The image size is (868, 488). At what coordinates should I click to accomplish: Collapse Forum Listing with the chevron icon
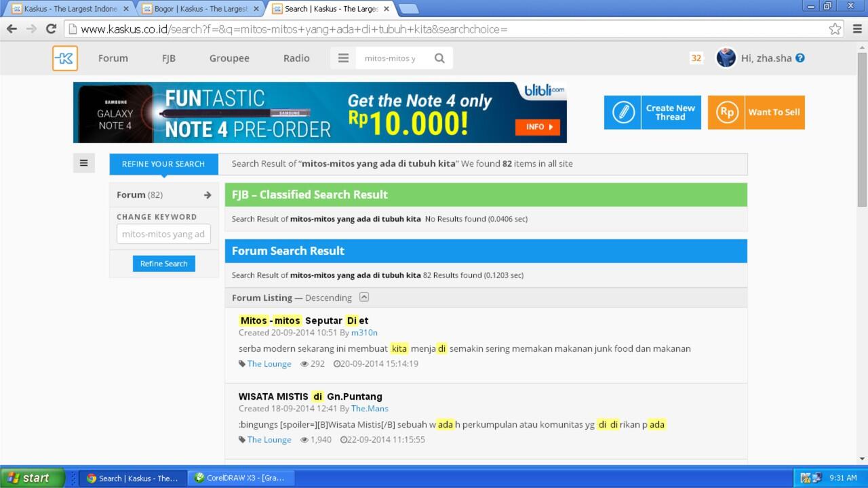coord(364,297)
